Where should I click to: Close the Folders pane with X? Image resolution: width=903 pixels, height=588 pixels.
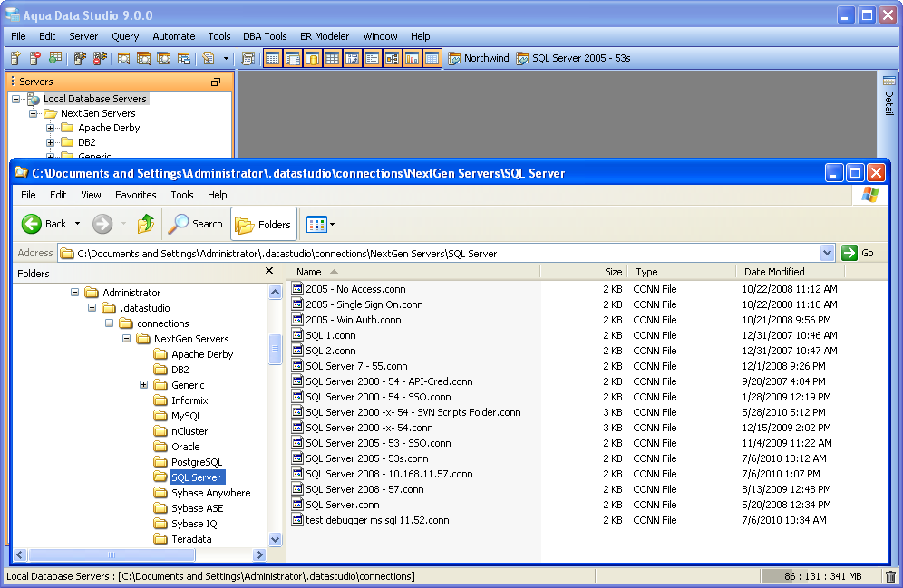coord(269,271)
